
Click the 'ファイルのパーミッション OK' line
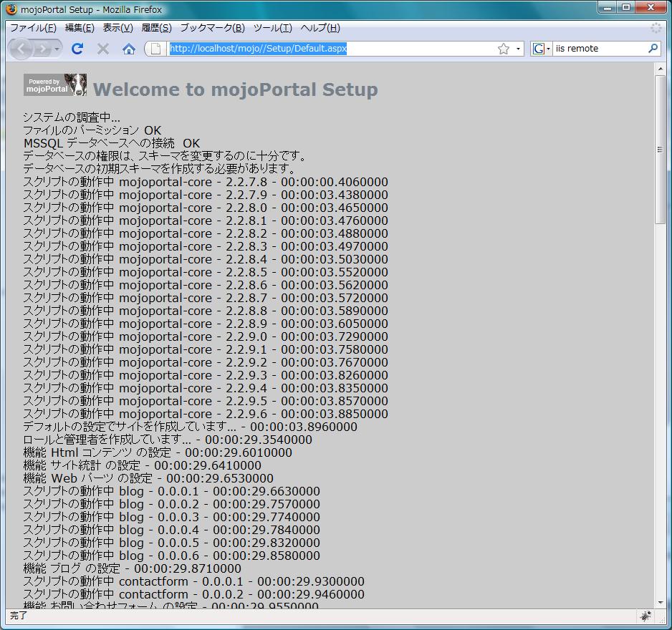[x=92, y=130]
